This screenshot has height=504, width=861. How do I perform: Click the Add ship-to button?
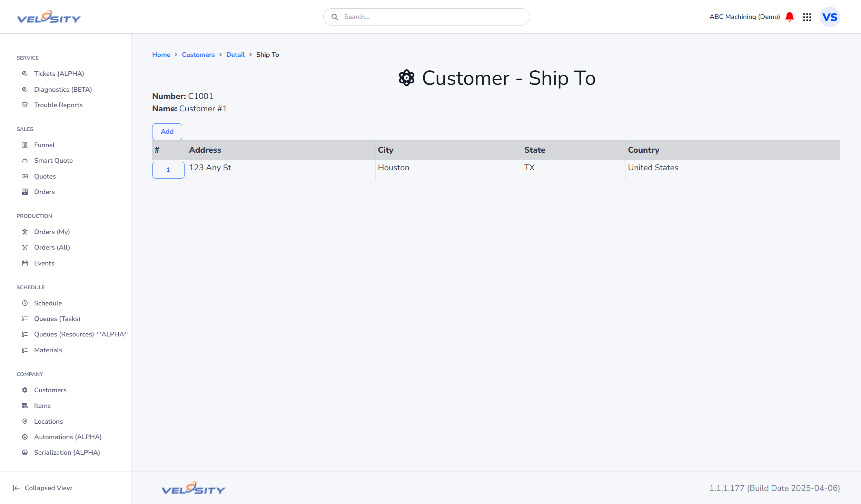pos(167,131)
